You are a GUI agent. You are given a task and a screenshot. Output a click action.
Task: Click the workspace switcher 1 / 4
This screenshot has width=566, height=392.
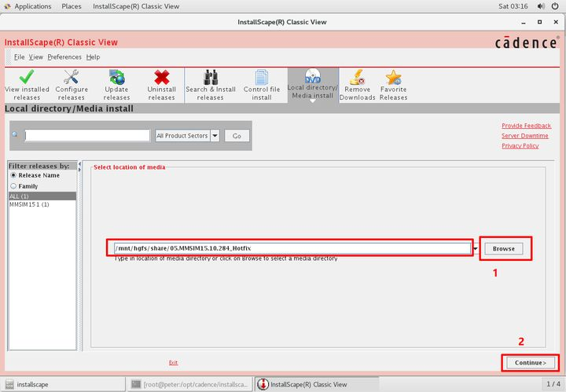point(553,384)
